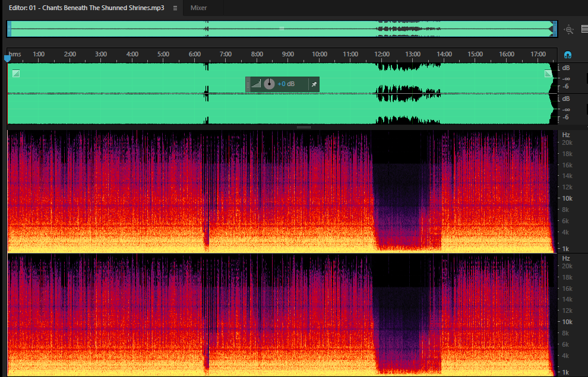This screenshot has height=377, width=588.
Task: Click the center grip of the overview navigator
Action: click(282, 28)
